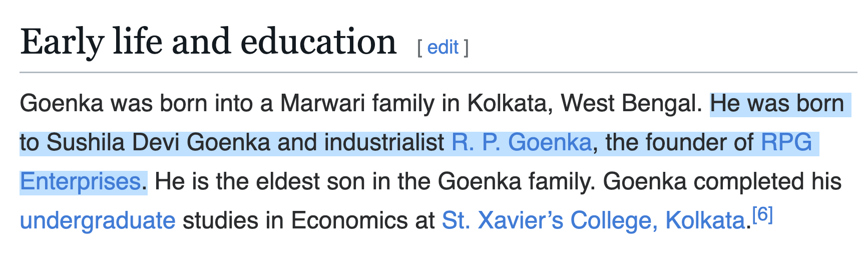Open the RPG Enterprises link

tap(786, 142)
